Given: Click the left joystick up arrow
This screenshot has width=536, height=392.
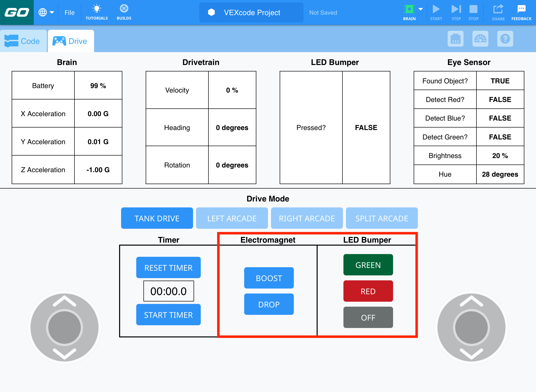Looking at the screenshot, I should point(65,301).
